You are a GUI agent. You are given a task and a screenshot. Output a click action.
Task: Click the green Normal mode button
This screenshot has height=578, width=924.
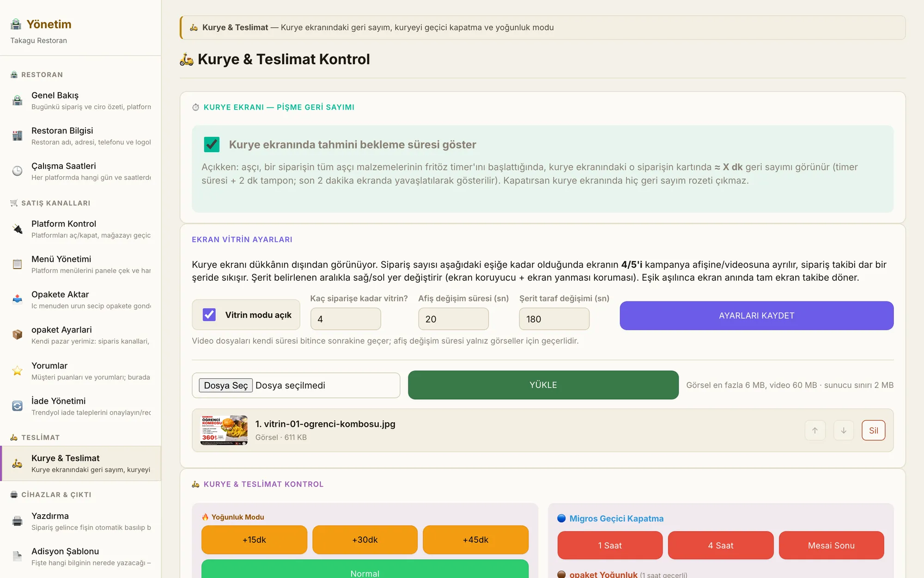click(x=365, y=569)
